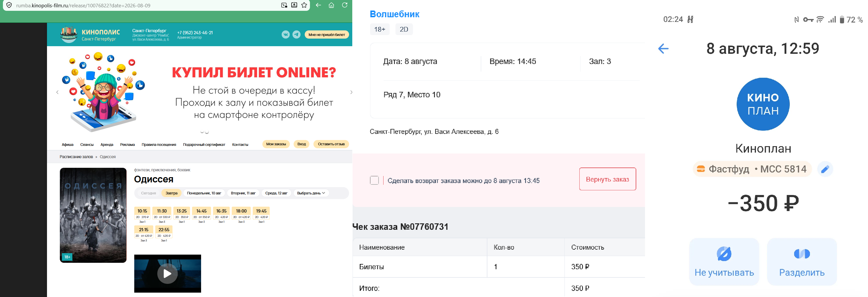Click the Волшебник movie title link

[394, 14]
